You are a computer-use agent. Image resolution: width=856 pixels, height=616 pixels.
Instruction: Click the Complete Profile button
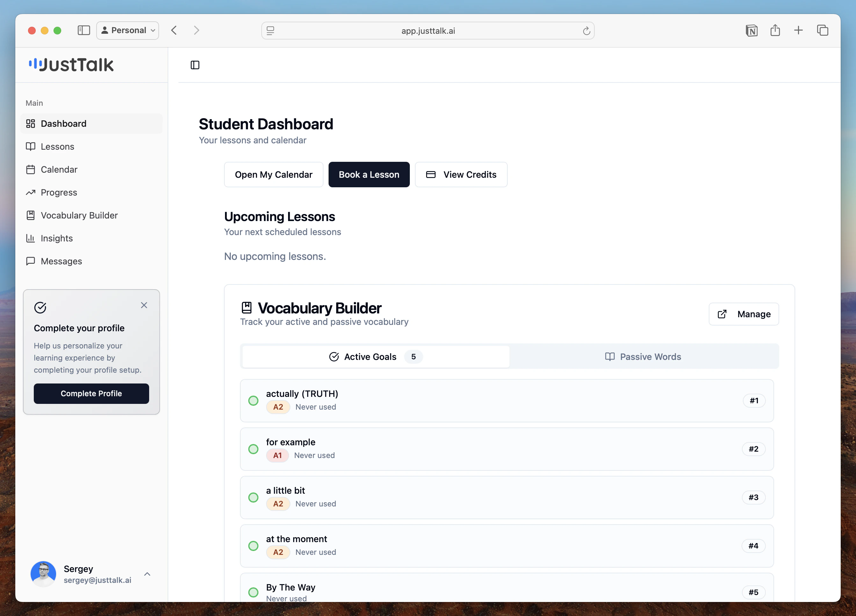pyautogui.click(x=91, y=393)
